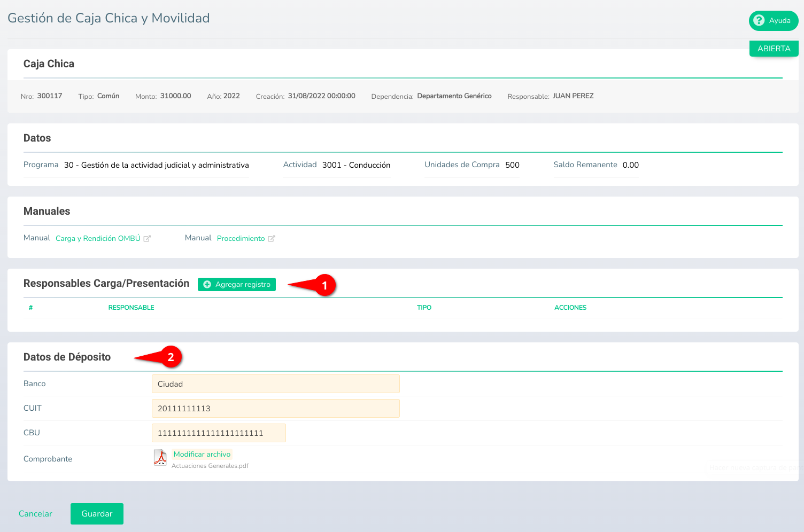Open the Carga y Rendición OMBÚ manual

(98, 238)
